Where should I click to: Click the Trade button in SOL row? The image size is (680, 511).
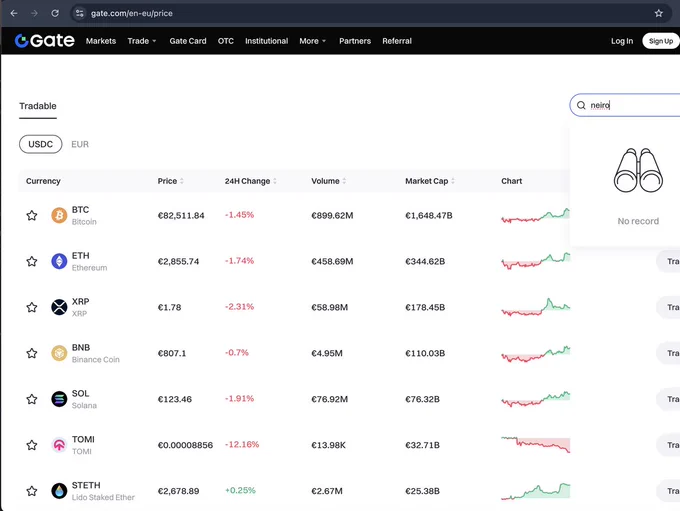668,399
